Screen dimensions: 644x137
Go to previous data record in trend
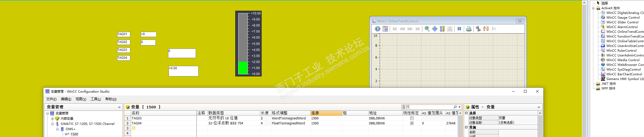pyautogui.click(x=402, y=29)
